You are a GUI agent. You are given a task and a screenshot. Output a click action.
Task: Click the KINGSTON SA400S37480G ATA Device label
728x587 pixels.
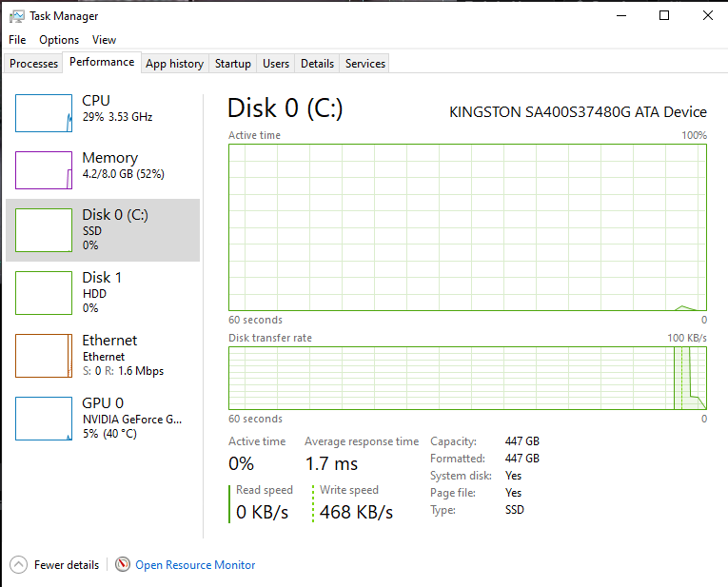click(578, 112)
